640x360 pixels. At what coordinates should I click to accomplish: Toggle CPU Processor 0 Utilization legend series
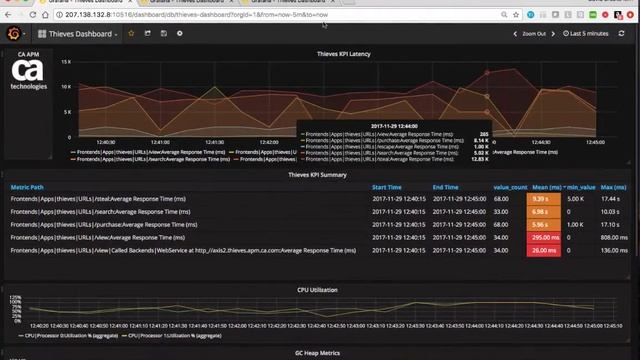click(x=71, y=336)
